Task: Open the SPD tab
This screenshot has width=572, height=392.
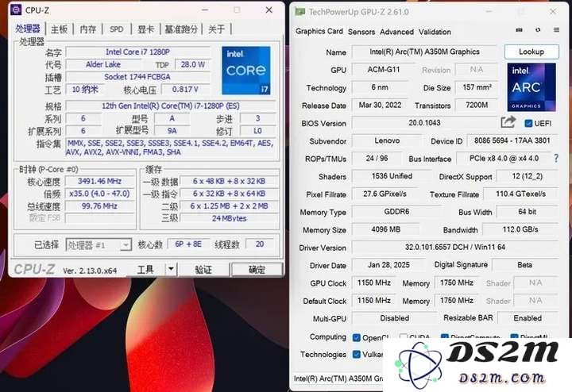Action: pos(117,29)
